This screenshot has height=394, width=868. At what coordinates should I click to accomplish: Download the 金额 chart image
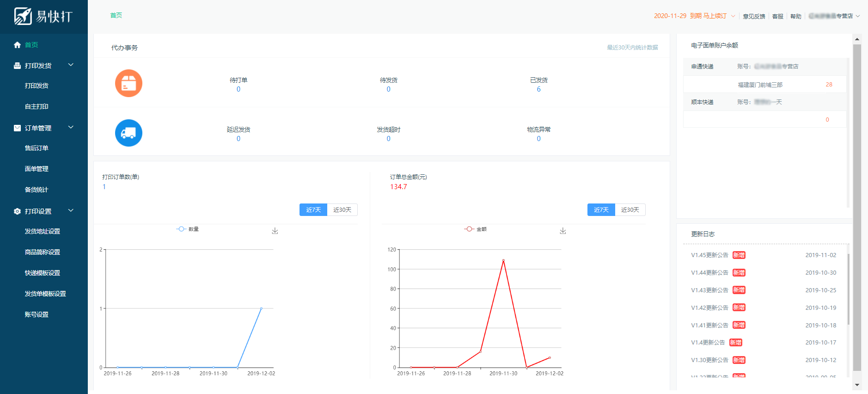tap(563, 231)
